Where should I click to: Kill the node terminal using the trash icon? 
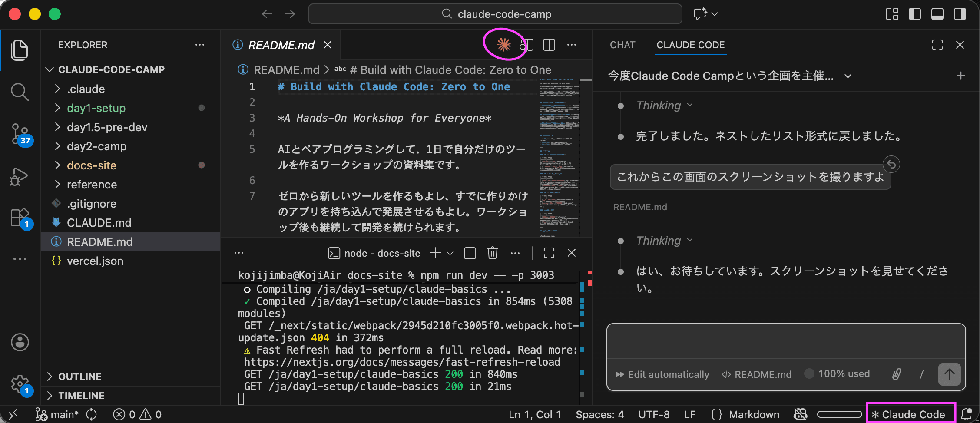492,253
